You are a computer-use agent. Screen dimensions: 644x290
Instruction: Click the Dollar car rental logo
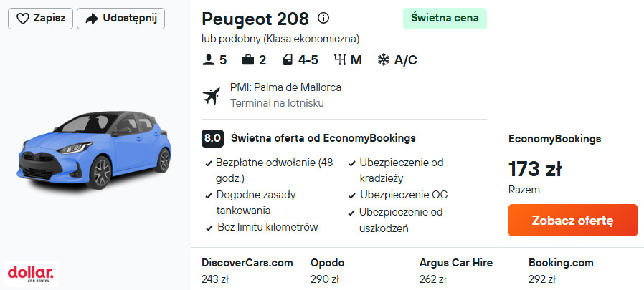(x=31, y=273)
